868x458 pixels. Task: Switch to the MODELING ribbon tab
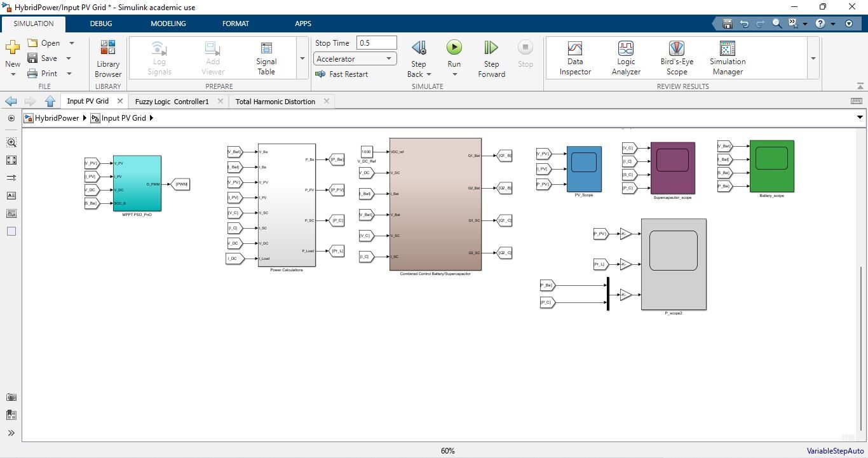pos(168,24)
